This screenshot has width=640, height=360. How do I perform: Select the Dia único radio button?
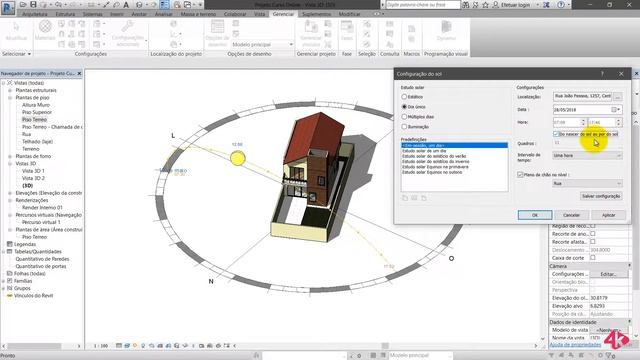tap(404, 107)
